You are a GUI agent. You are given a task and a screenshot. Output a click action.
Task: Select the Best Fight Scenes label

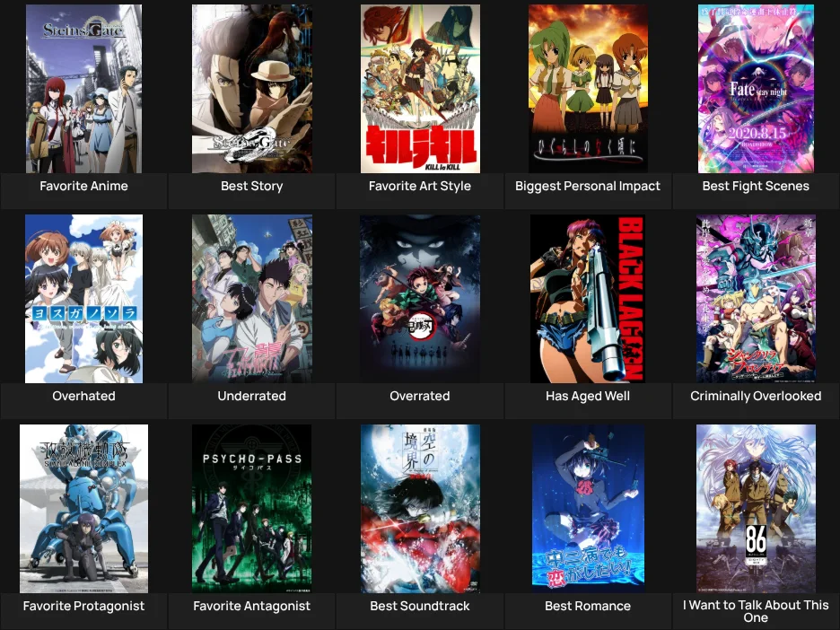(756, 186)
